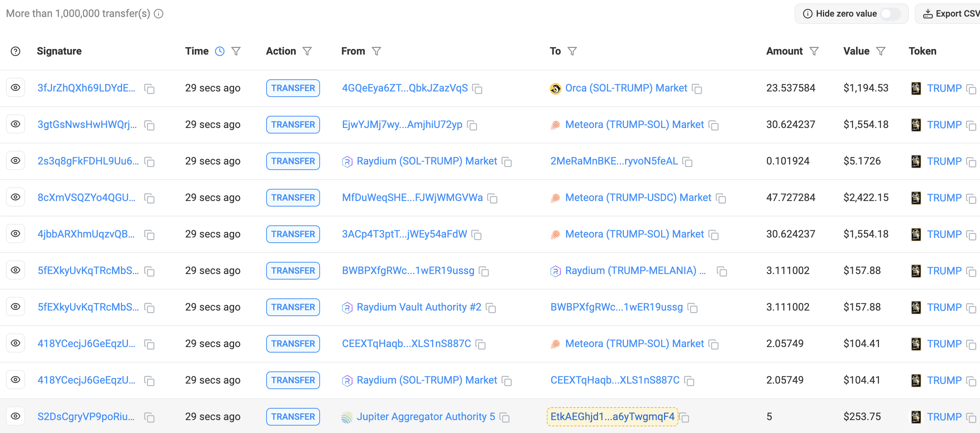Copy the Orca (SOL-TRUMP) Market address
Screen dimensions: 980x433
click(x=696, y=89)
